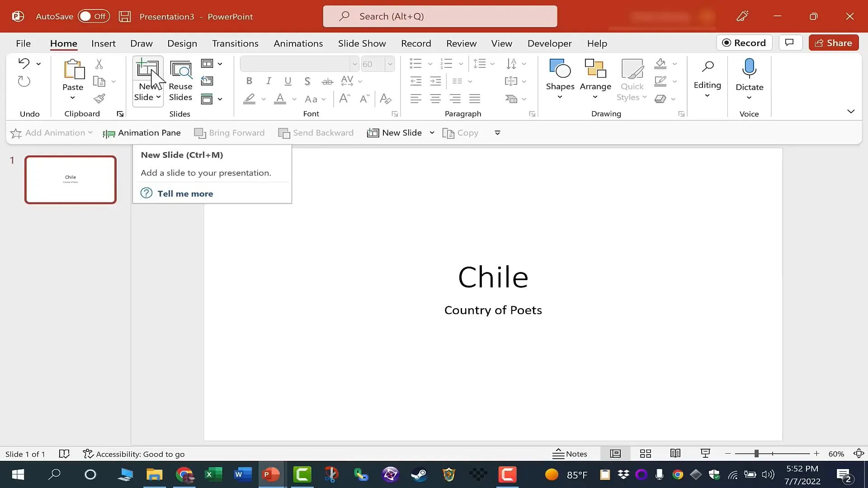Toggle Normal view button
This screenshot has width=868, height=488.
pyautogui.click(x=615, y=454)
